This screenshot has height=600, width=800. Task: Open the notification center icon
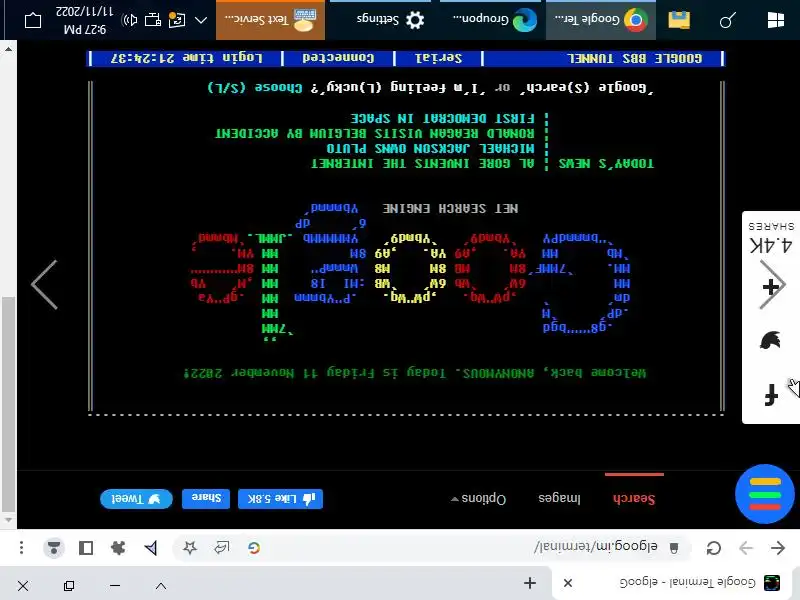click(33, 20)
